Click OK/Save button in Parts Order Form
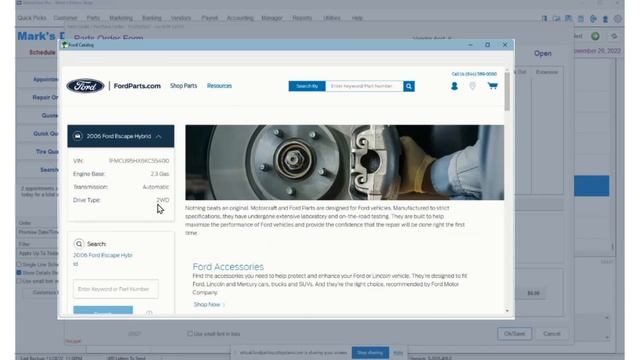 [x=514, y=333]
